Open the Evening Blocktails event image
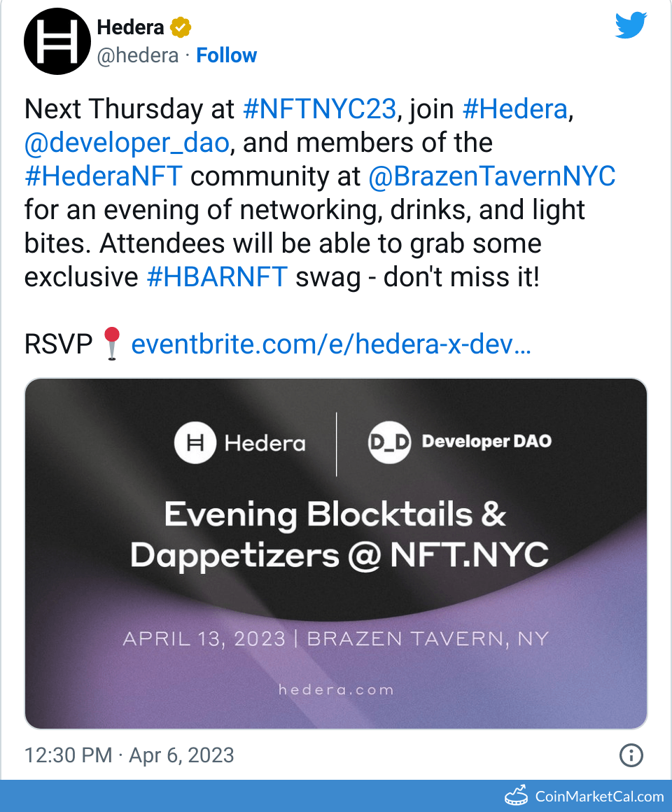The width and height of the screenshot is (672, 812). 336,553
